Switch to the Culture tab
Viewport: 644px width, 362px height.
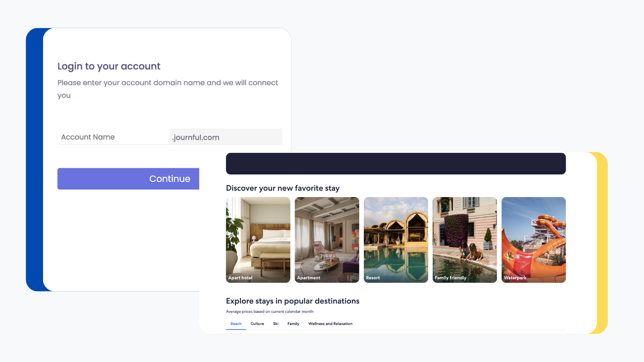pos(257,324)
